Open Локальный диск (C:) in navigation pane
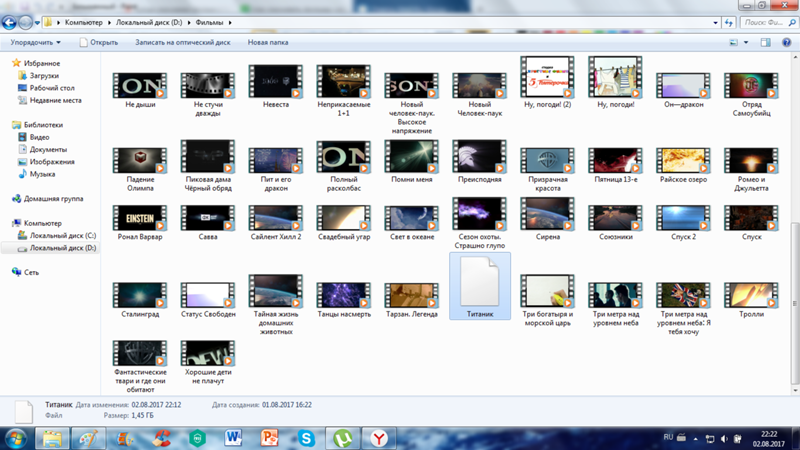 click(x=63, y=235)
